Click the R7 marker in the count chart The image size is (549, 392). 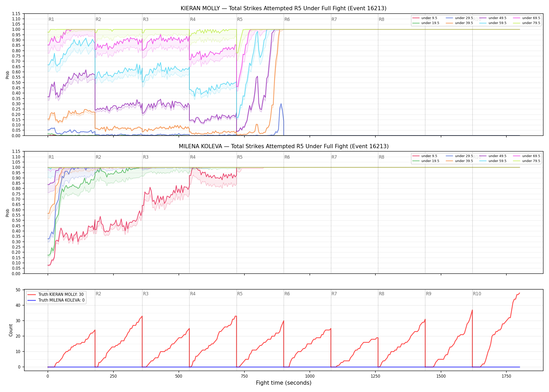pyautogui.click(x=334, y=294)
